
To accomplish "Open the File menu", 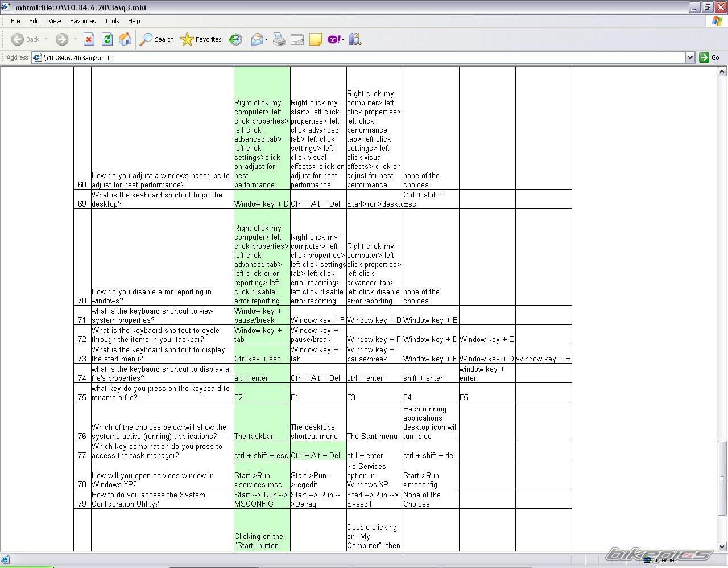I will coord(15,21).
